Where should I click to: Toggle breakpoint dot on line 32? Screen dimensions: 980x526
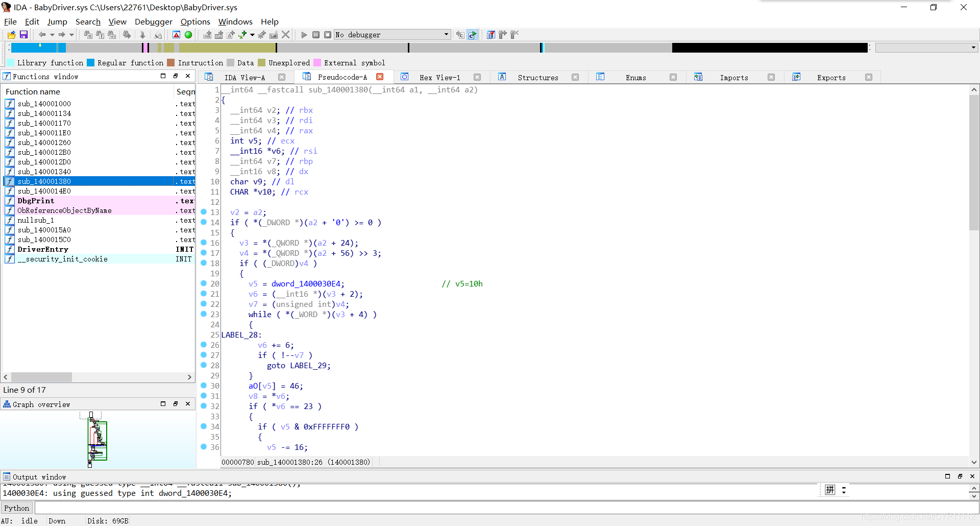[x=204, y=406]
